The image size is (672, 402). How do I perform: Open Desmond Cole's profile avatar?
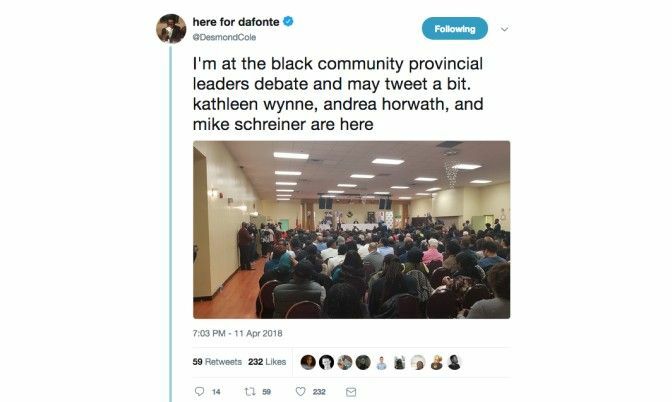(x=171, y=29)
